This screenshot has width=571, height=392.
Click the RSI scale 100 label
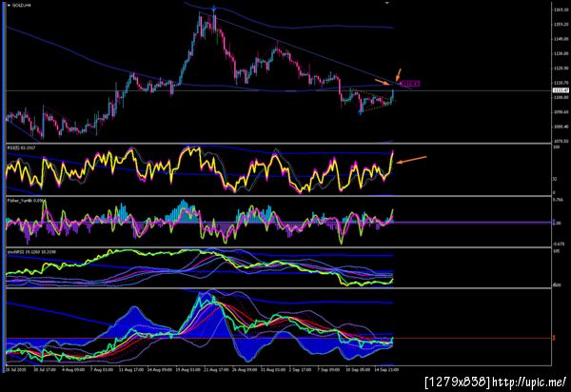[x=557, y=147]
